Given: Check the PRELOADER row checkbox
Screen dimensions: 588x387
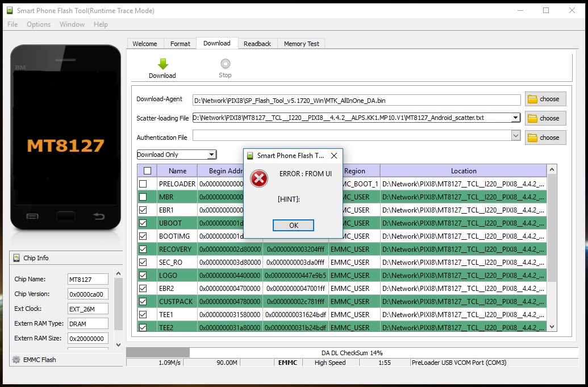Looking at the screenshot, I should click(143, 184).
